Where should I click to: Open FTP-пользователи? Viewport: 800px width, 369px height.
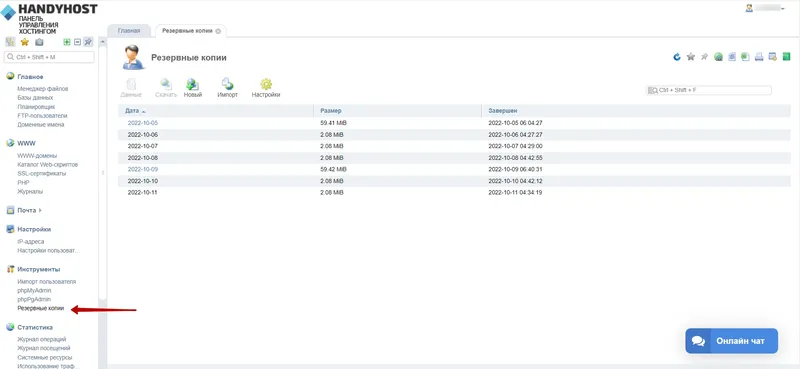pyautogui.click(x=42, y=116)
